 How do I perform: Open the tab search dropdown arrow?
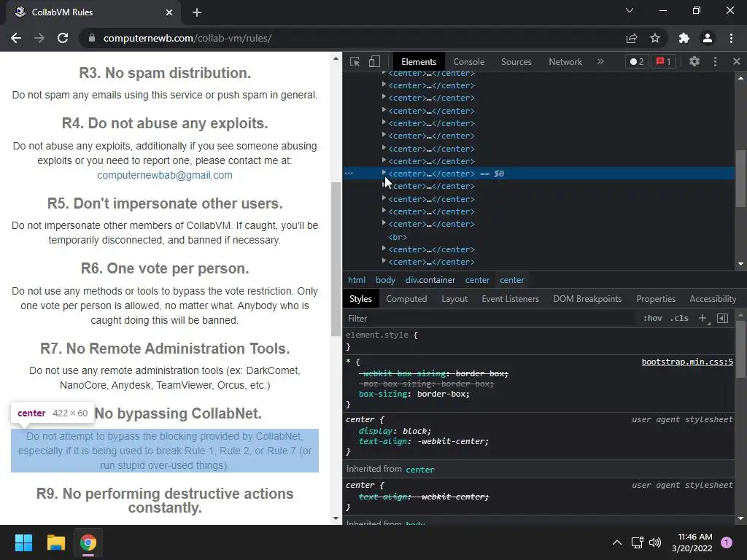tap(630, 10)
